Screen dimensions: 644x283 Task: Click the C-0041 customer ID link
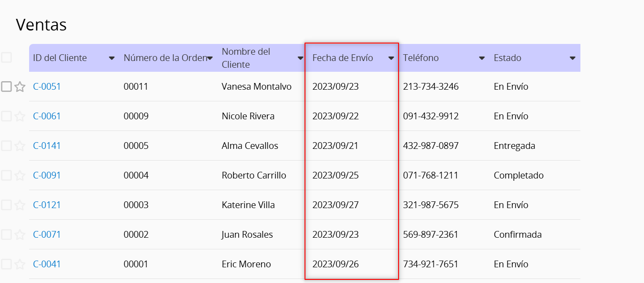47,264
